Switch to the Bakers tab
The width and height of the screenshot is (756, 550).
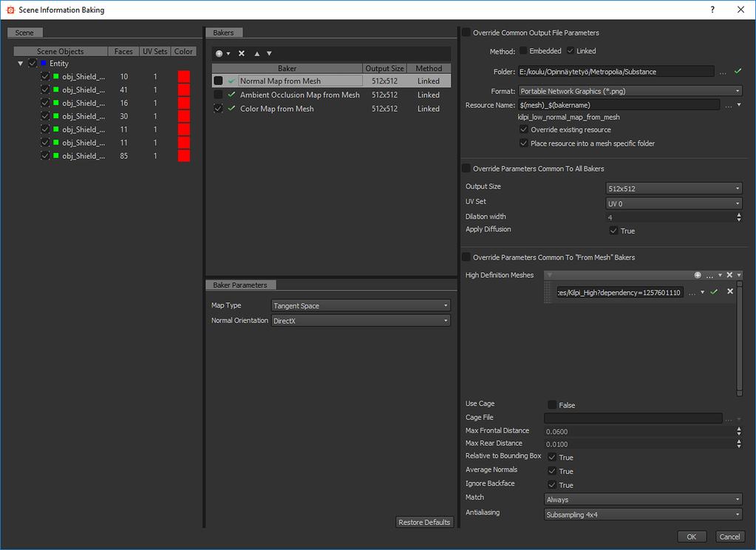pos(224,33)
